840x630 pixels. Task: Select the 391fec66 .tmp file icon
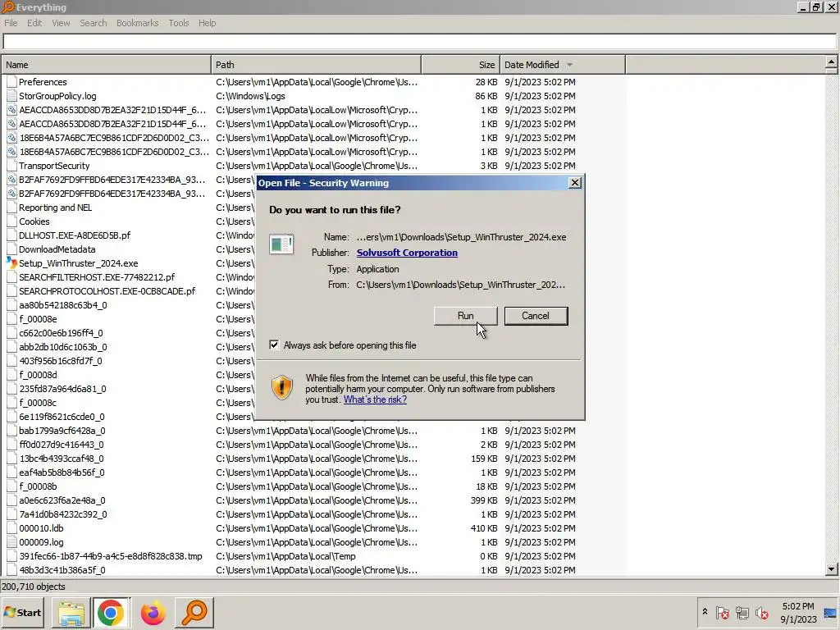coord(11,556)
